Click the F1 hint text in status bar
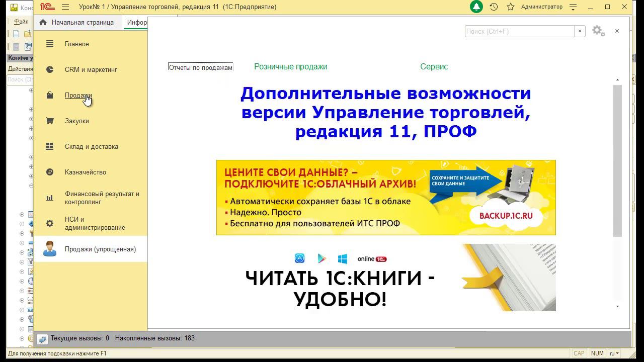 tap(57, 353)
